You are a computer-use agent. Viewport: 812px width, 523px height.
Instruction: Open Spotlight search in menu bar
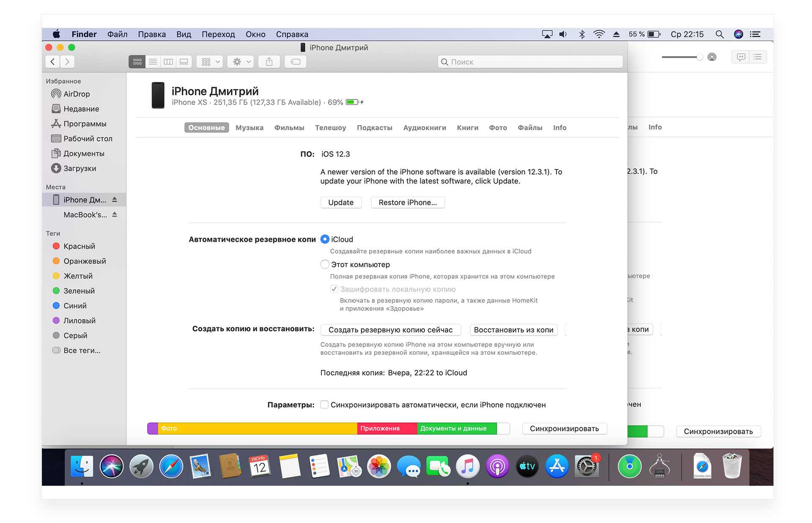pyautogui.click(x=719, y=34)
